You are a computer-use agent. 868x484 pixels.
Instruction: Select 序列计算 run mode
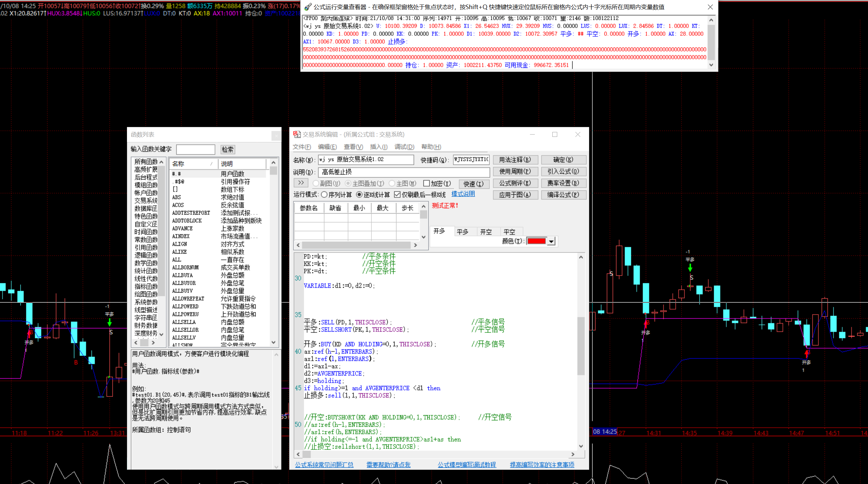coord(324,195)
